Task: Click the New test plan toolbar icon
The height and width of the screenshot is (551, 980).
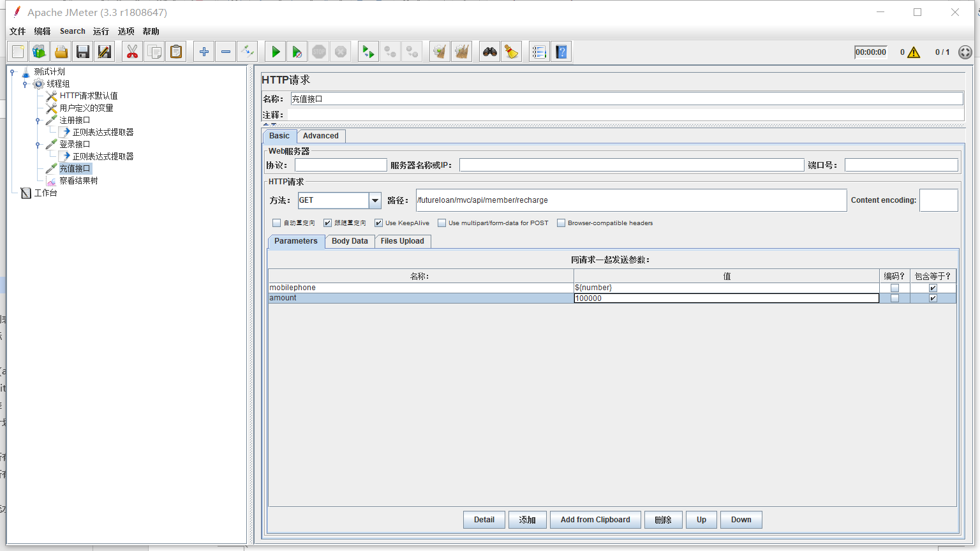Action: pos(18,52)
